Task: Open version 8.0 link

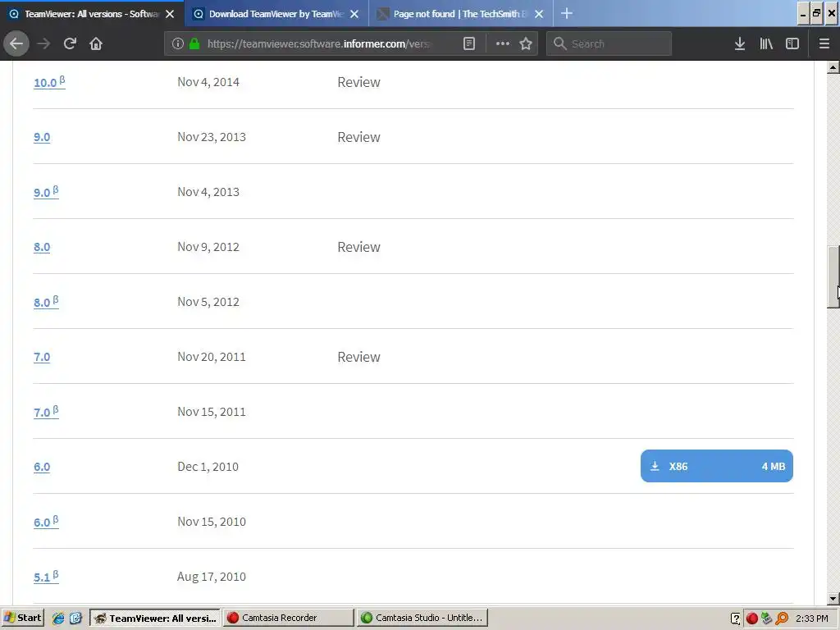Action: [42, 247]
